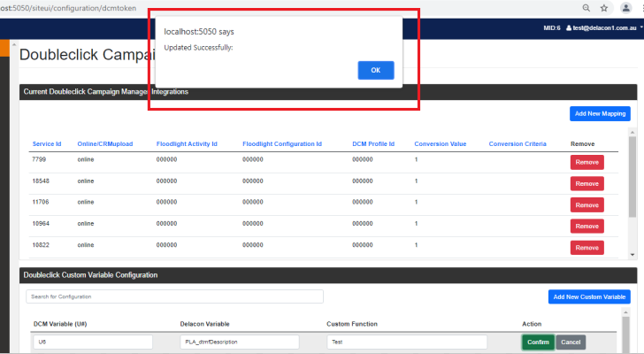Image resolution: width=644 pixels, height=354 pixels.
Task: Click the Add New Mapping button
Action: (600, 114)
